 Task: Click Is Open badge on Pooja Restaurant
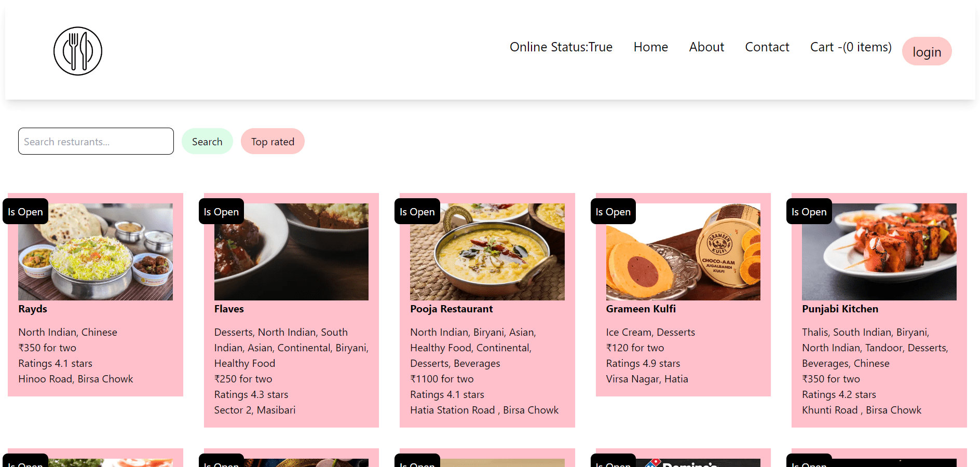point(417,212)
